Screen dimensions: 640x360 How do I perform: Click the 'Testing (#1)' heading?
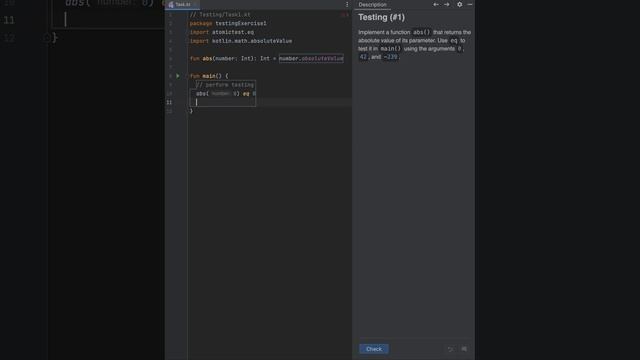[381, 17]
